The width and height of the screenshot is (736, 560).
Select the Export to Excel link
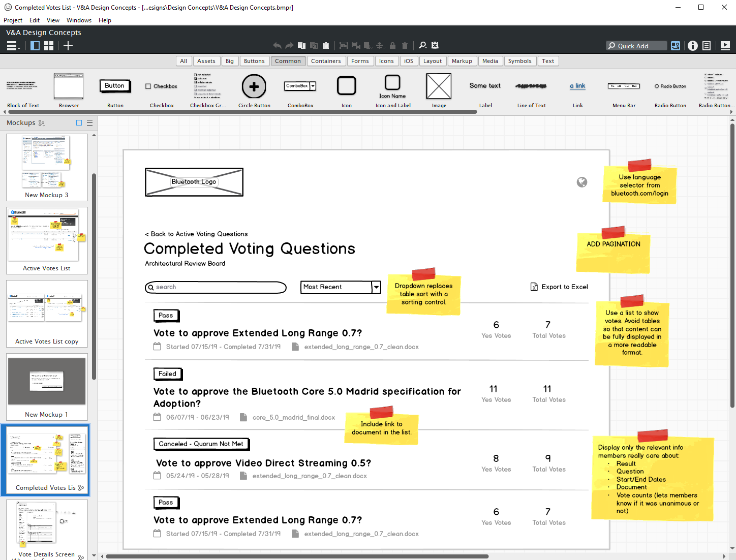pyautogui.click(x=559, y=287)
